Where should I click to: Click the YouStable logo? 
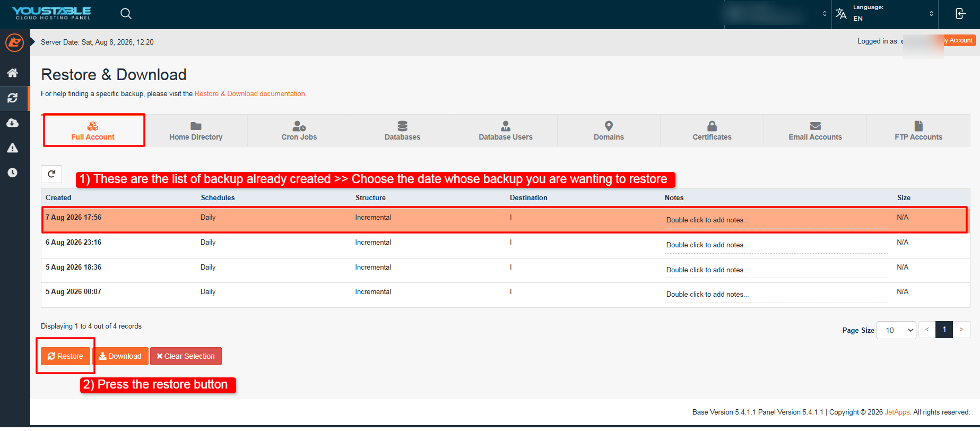point(51,13)
